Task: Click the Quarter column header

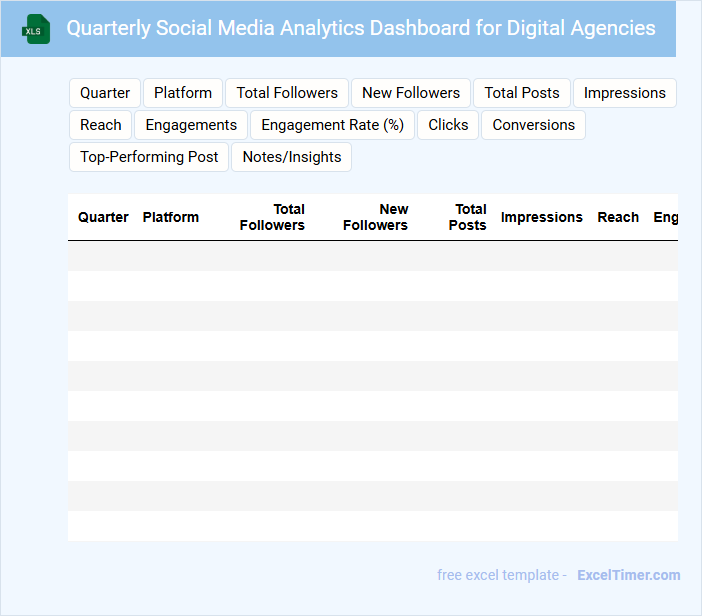Action: 103,217
